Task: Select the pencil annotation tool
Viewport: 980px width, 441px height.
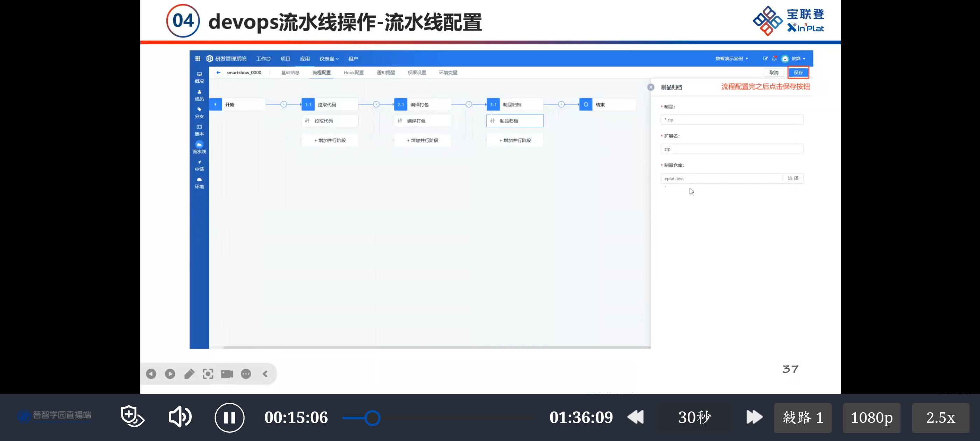Action: (189, 374)
